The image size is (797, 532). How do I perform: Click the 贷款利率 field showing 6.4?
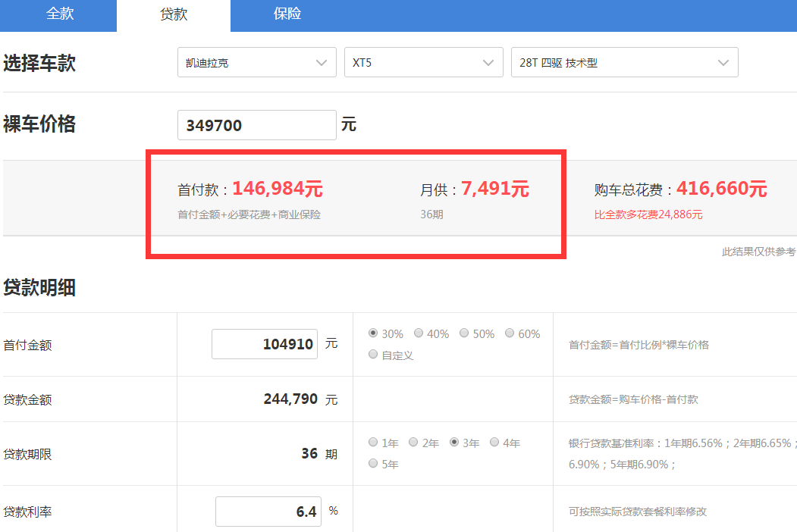(268, 512)
